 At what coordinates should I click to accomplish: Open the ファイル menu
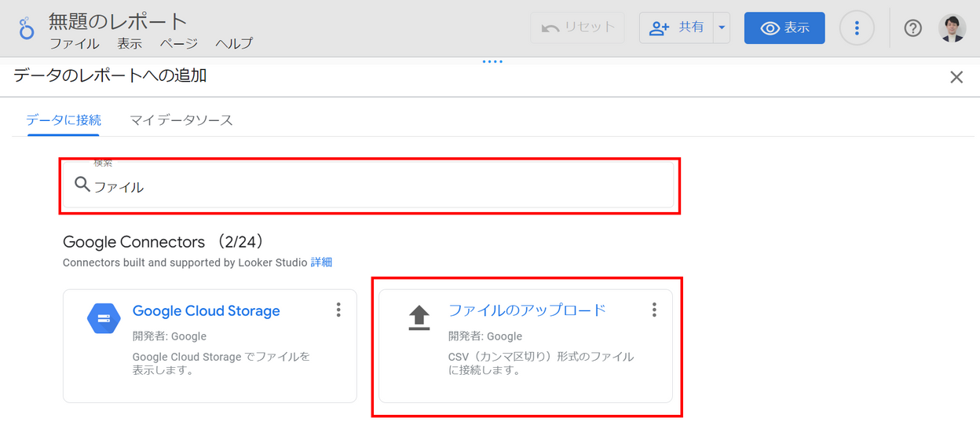coord(74,44)
